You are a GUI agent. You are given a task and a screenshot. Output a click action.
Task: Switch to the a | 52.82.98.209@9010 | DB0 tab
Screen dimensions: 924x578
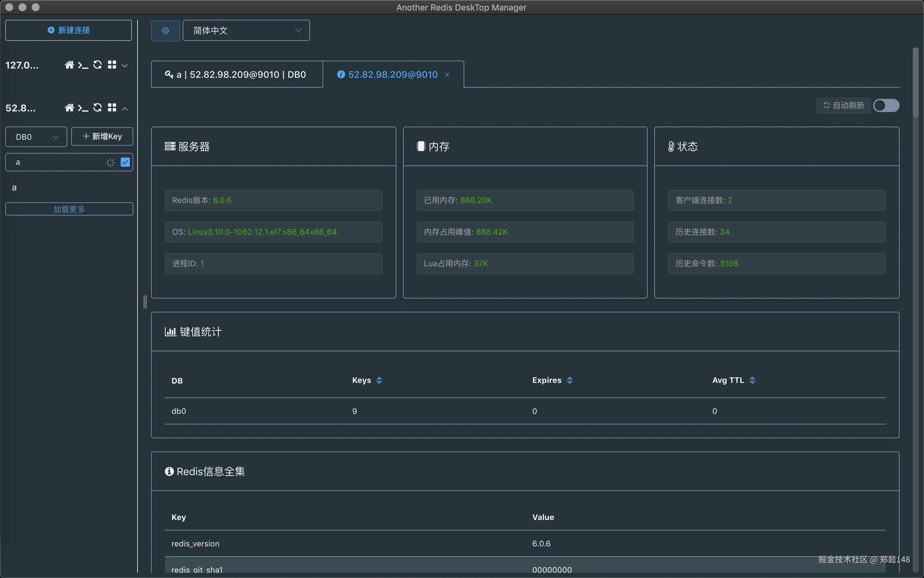coord(236,74)
